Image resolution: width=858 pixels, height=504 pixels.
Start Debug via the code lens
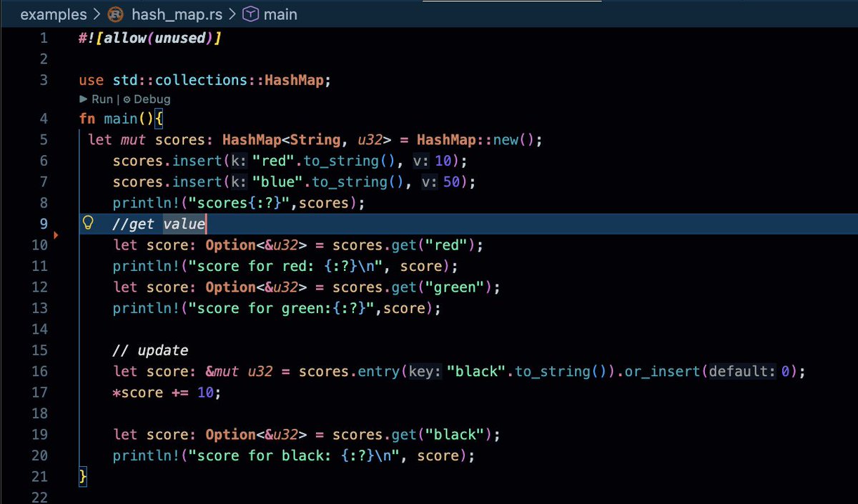pos(152,99)
